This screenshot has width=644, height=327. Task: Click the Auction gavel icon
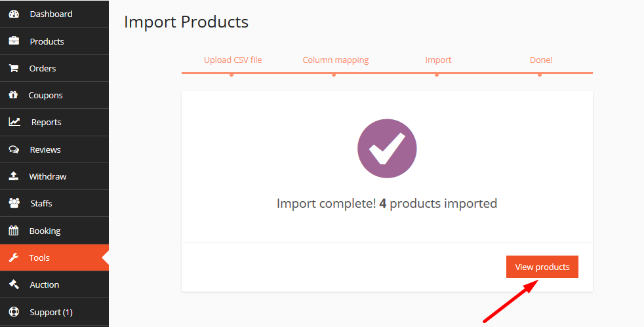pyautogui.click(x=14, y=284)
